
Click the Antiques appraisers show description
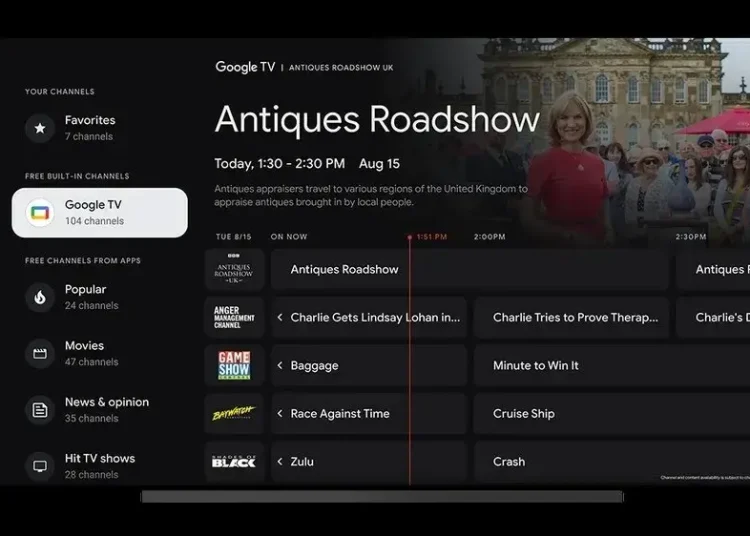click(371, 195)
